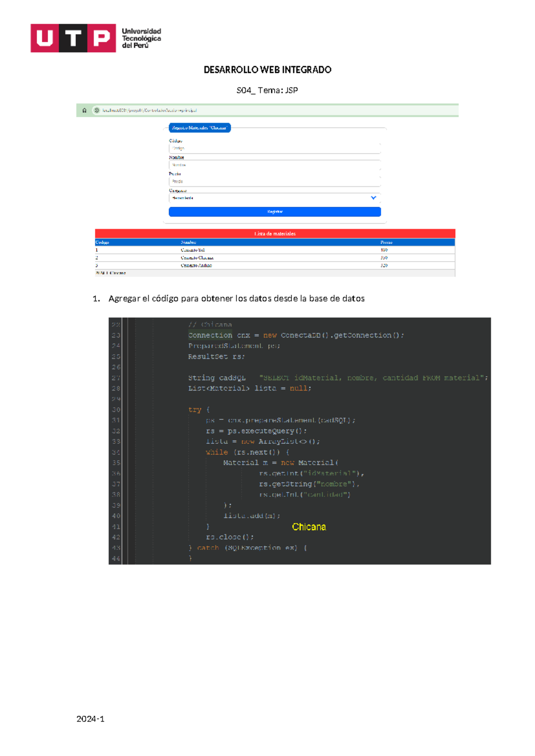
Task: Select the Cemento Andino table row
Action: [x=275, y=265]
